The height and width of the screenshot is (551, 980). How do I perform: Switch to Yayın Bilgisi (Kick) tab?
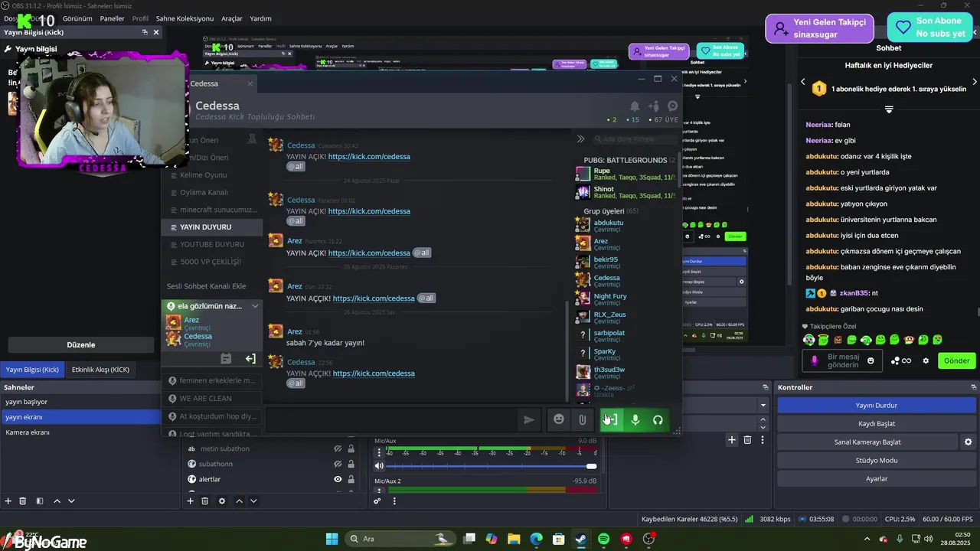(32, 370)
